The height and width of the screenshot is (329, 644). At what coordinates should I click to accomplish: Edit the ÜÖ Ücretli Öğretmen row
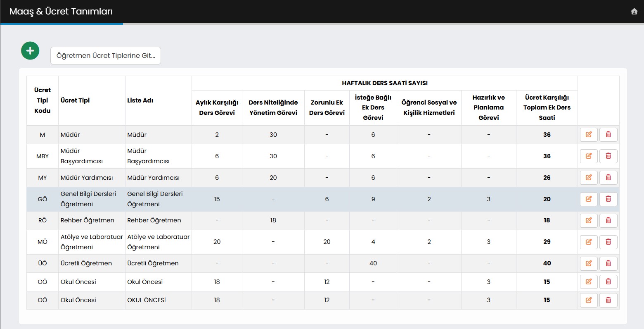589,263
